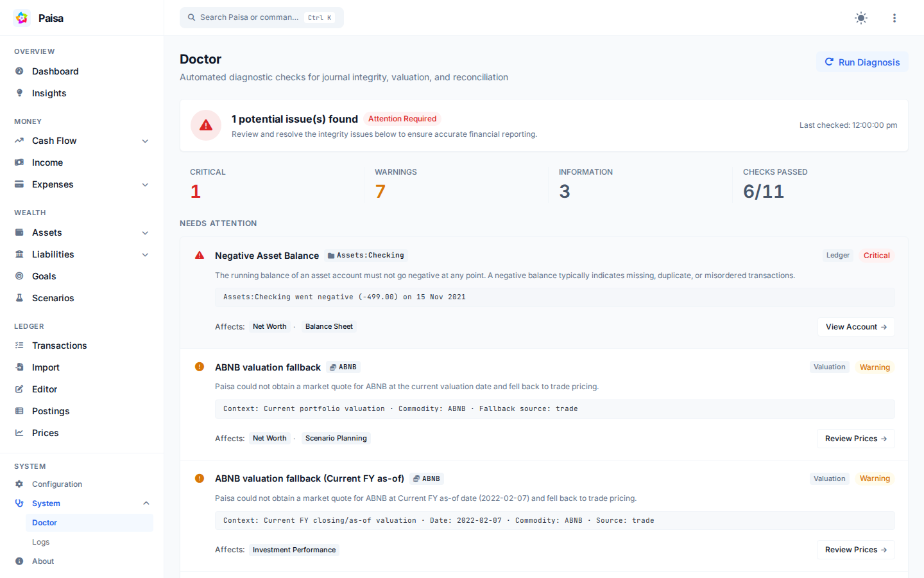924x578 pixels.
Task: Open the three-dot more options menu
Action: point(894,18)
